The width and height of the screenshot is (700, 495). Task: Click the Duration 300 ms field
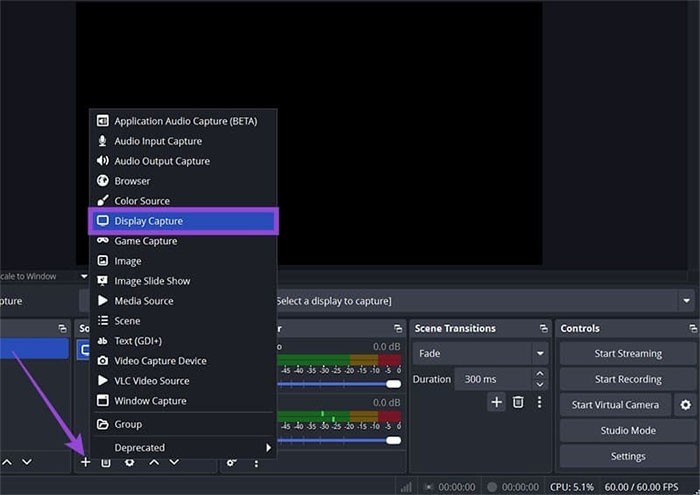click(492, 380)
